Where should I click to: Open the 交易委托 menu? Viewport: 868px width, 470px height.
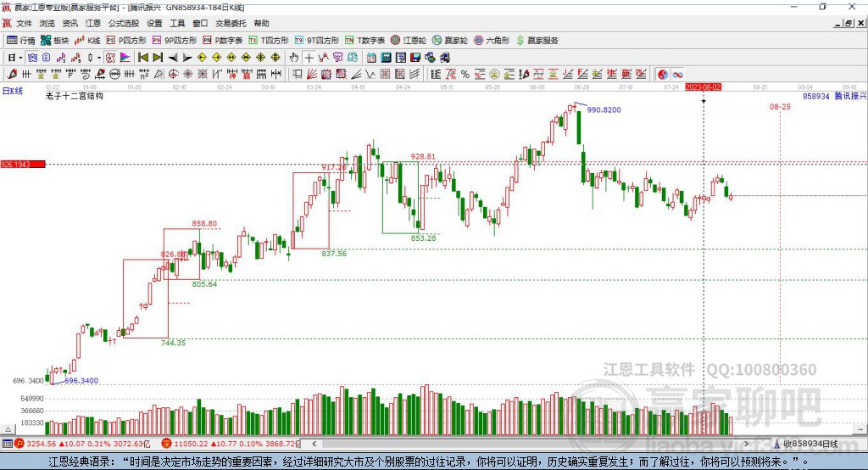point(231,23)
